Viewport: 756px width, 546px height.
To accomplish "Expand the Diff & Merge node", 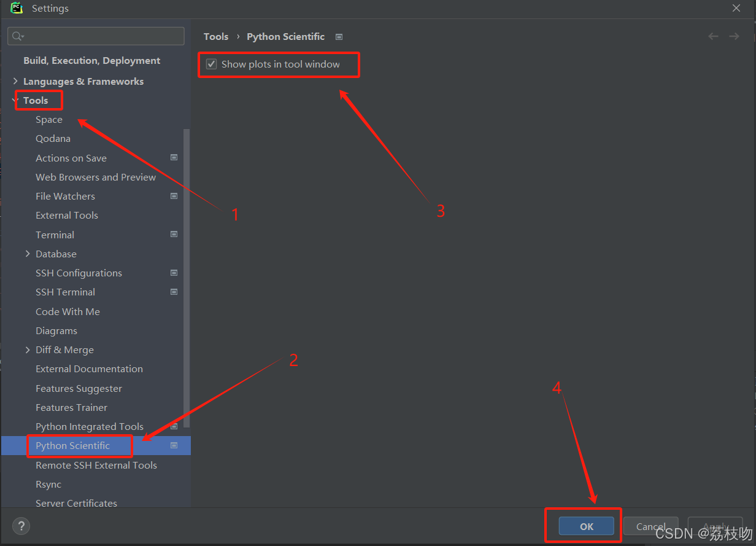I will (28, 349).
